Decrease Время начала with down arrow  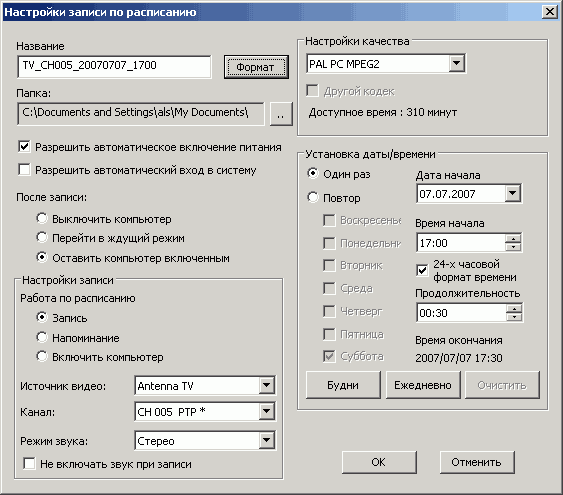tap(513, 247)
